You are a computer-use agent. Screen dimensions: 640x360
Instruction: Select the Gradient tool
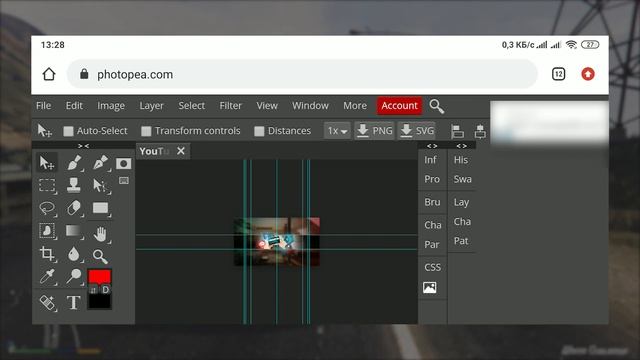click(73, 231)
